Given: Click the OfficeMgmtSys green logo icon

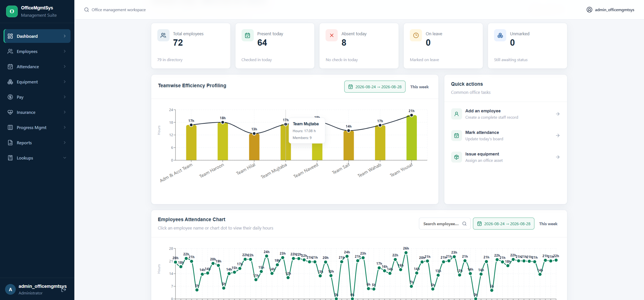Looking at the screenshot, I should [12, 11].
